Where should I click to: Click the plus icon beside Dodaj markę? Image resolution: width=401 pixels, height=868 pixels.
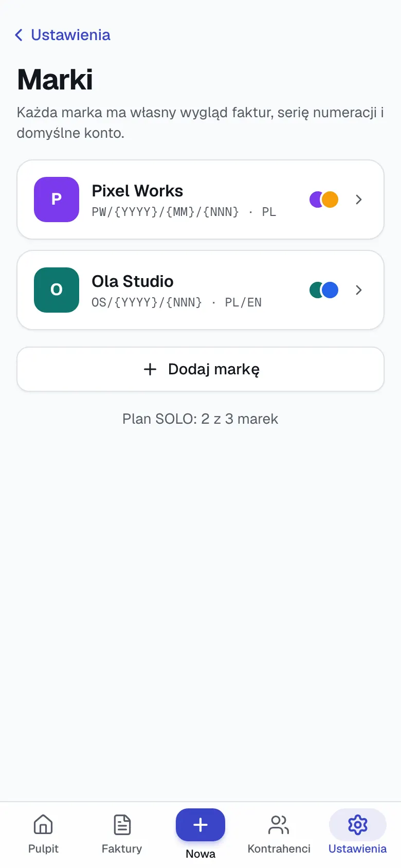point(150,369)
